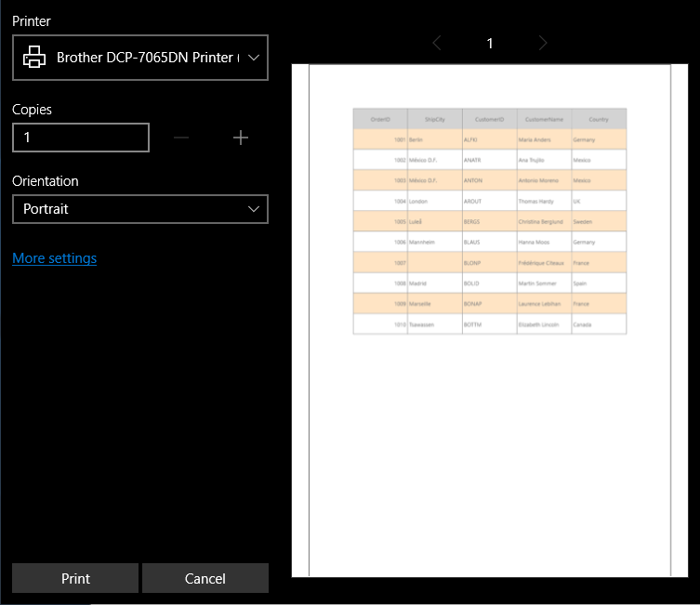Click the order number 1010 cell
Screen dimensions: 700x605
[380, 324]
